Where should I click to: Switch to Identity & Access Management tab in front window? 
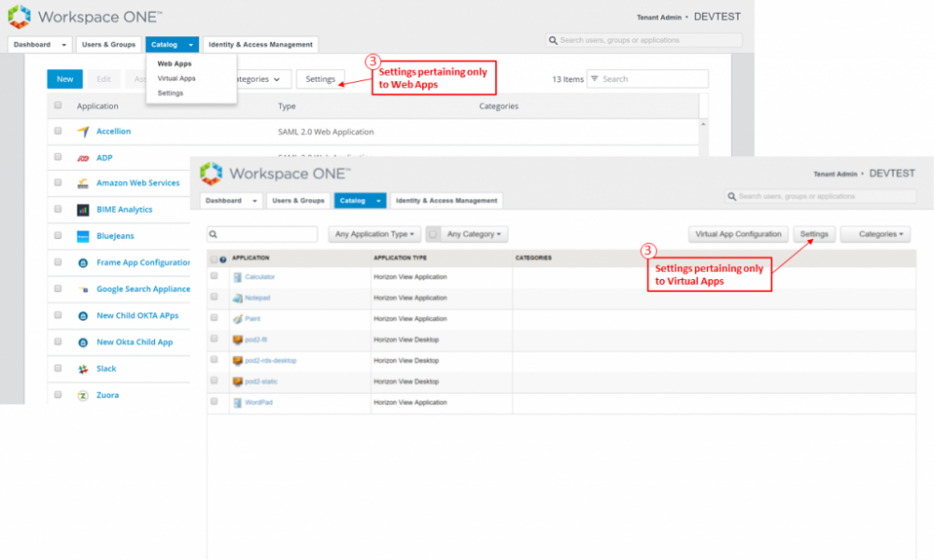click(x=446, y=201)
